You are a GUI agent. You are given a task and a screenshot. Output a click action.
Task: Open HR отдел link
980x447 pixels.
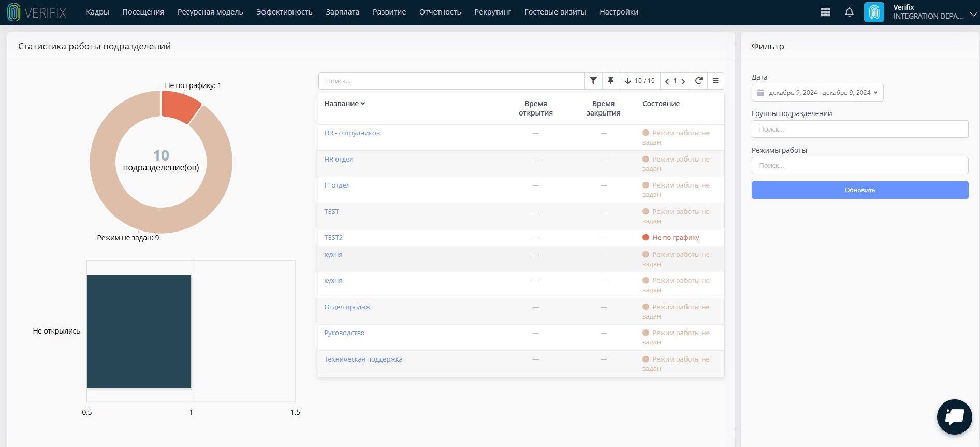339,160
